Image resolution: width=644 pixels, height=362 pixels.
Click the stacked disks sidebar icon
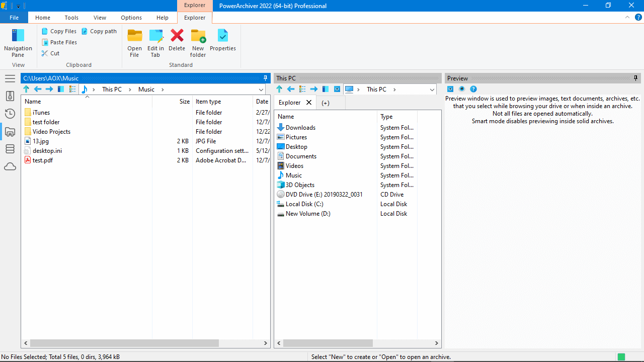(x=10, y=149)
